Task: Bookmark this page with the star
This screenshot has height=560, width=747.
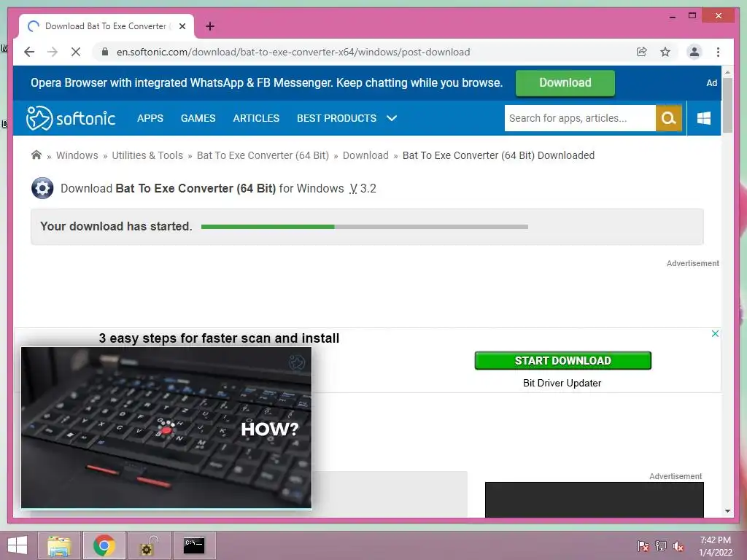Action: (x=665, y=52)
